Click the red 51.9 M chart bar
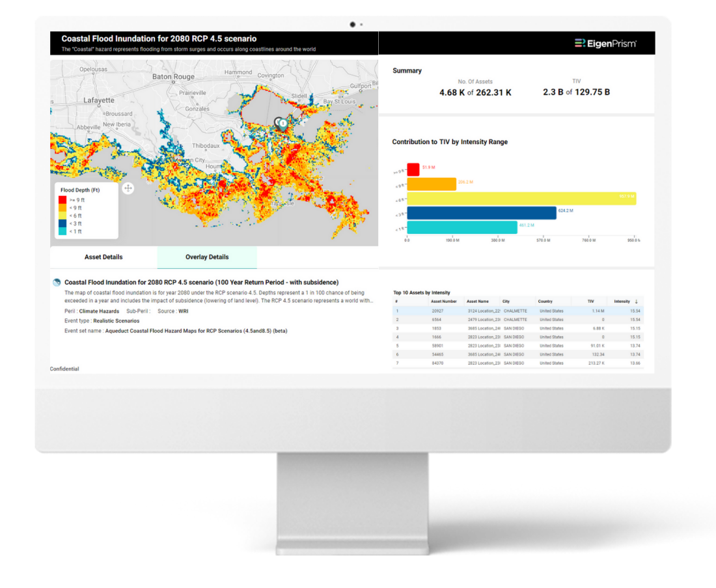The image size is (716, 588). [413, 169]
